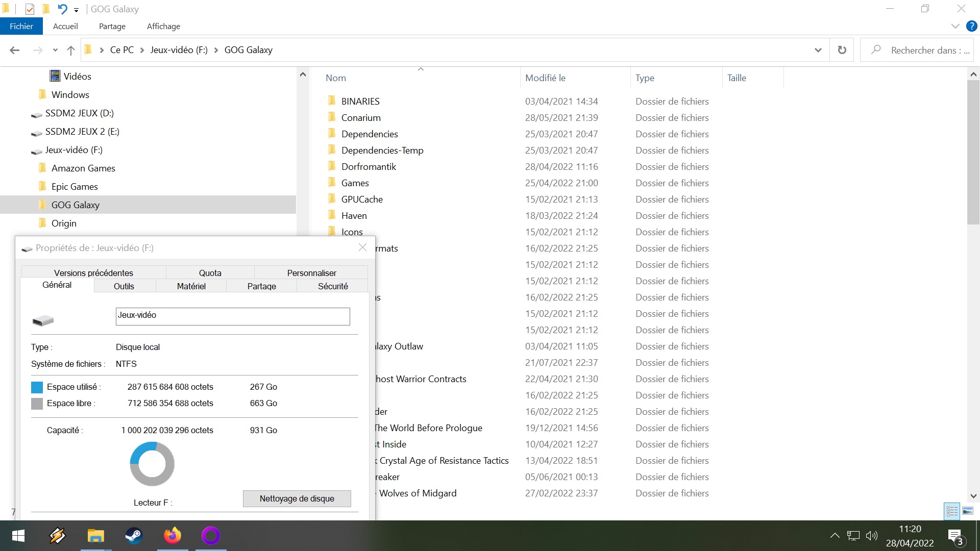Select the Games folder icon
The height and width of the screenshot is (551, 980).
click(x=332, y=182)
